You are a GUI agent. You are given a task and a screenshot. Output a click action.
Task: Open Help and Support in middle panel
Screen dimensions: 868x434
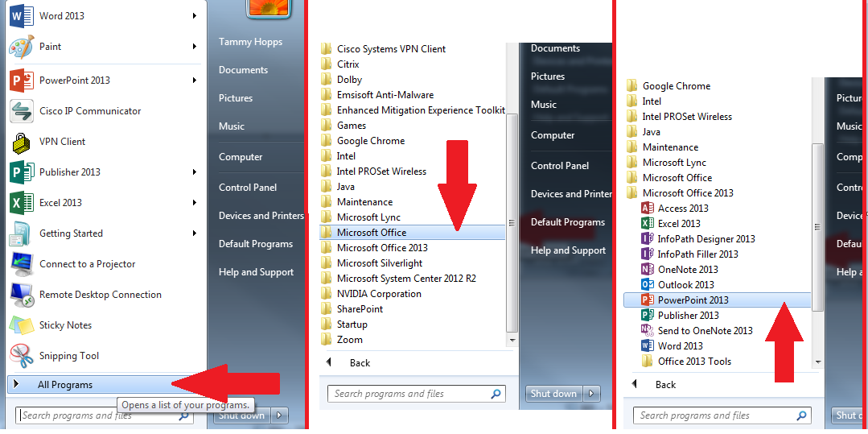pyautogui.click(x=568, y=251)
